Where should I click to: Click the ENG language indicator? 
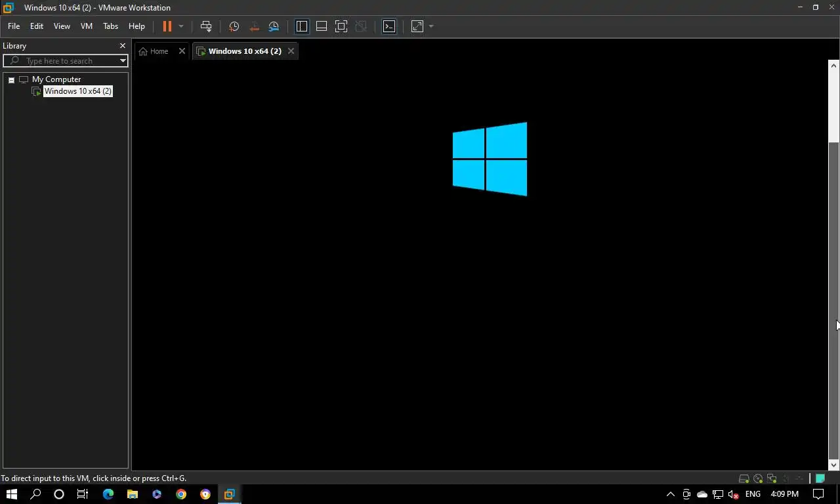click(x=753, y=494)
